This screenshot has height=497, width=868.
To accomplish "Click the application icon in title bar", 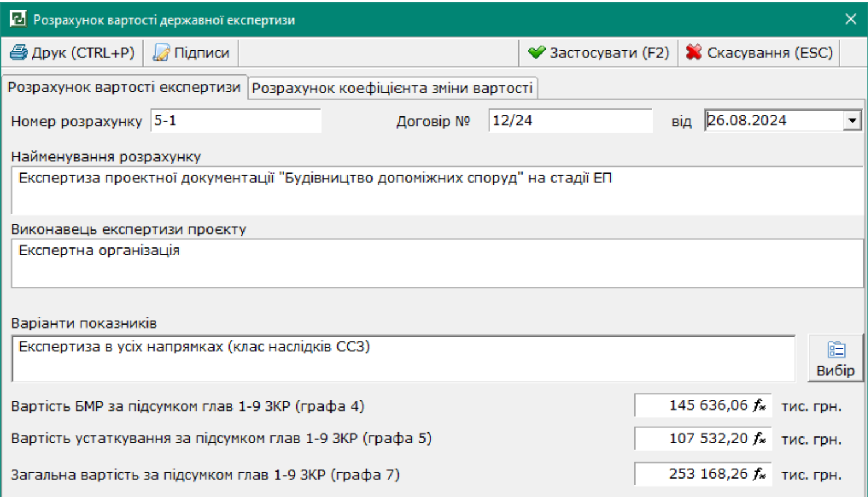I will pos(18,19).
